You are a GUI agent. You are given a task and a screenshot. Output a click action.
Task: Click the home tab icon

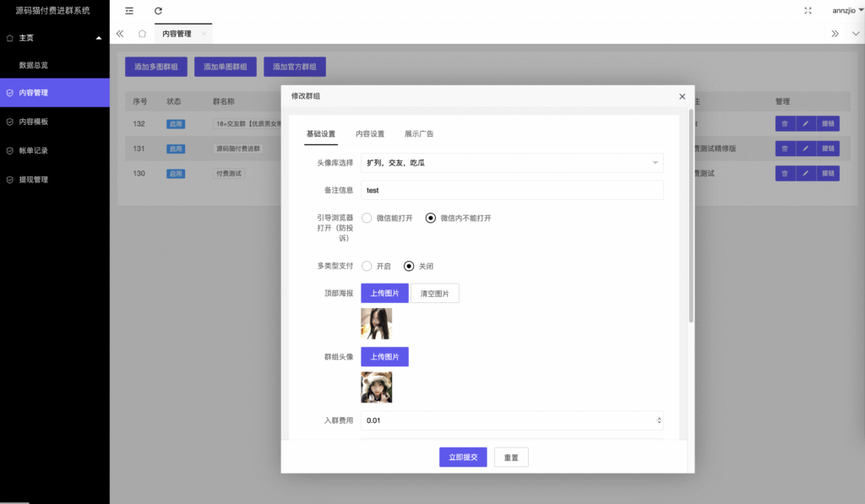tap(142, 34)
